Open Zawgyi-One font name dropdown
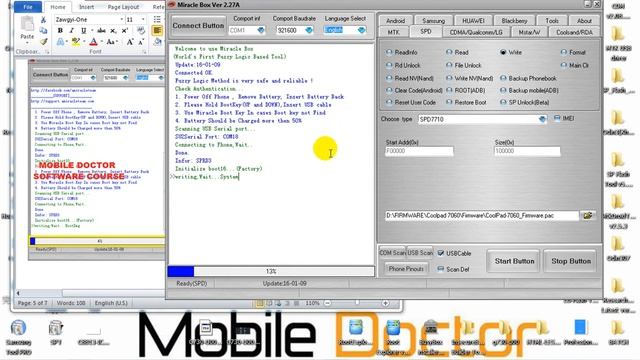Image resolution: width=640 pixels, height=360 pixels. 121,20
